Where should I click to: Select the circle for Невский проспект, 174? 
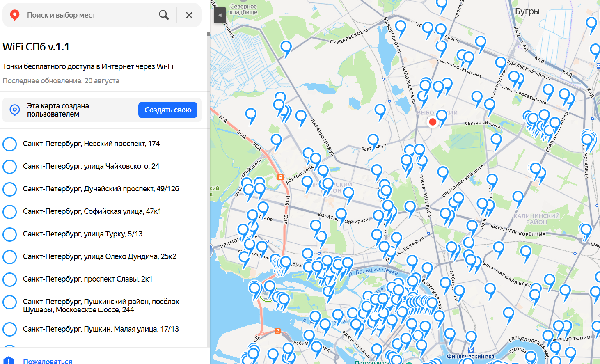(x=10, y=144)
